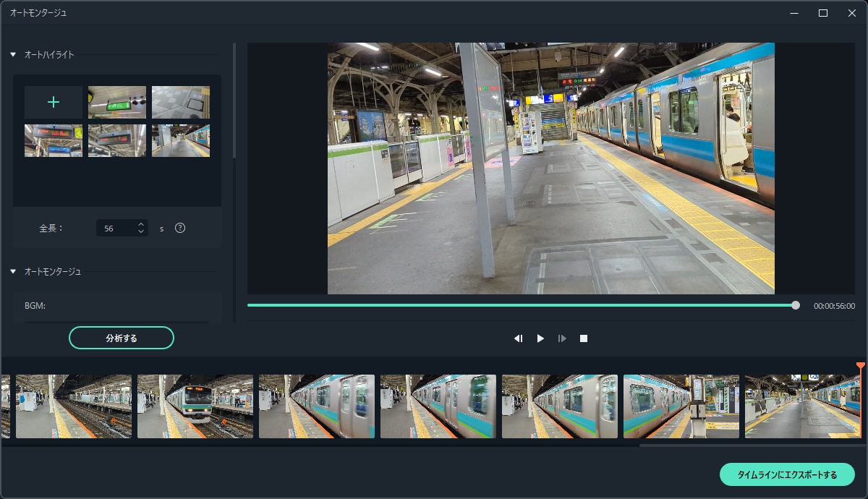Select the platform with train media thumbnail
This screenshot has height=499, width=868.
pos(181,140)
